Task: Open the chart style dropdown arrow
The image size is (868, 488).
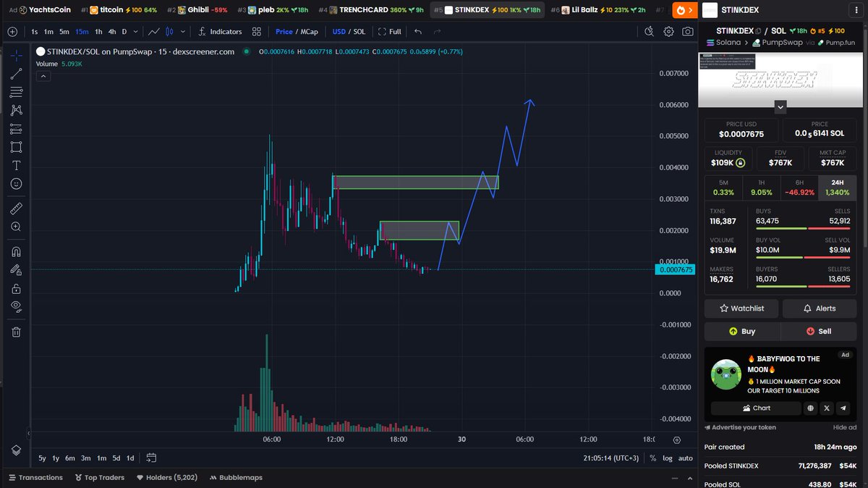Action: click(x=182, y=32)
